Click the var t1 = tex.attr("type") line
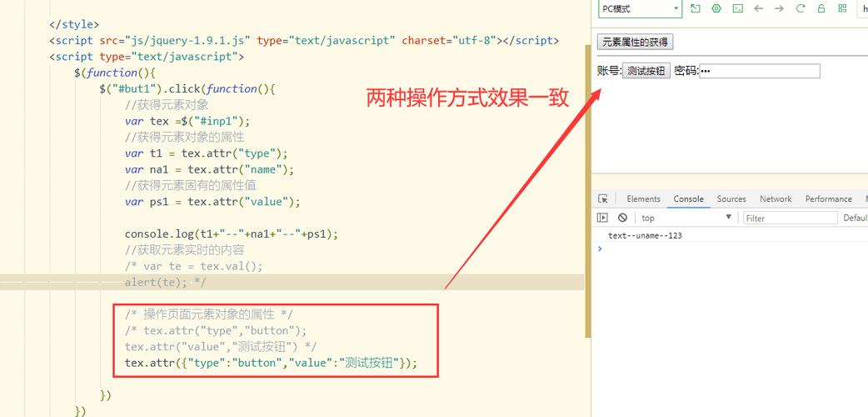 [206, 153]
